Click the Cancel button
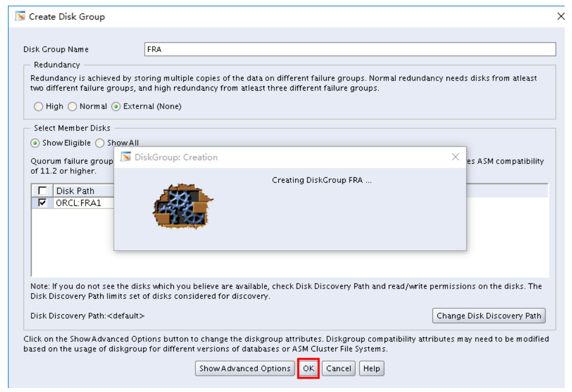The width and height of the screenshot is (572, 392). [338, 368]
